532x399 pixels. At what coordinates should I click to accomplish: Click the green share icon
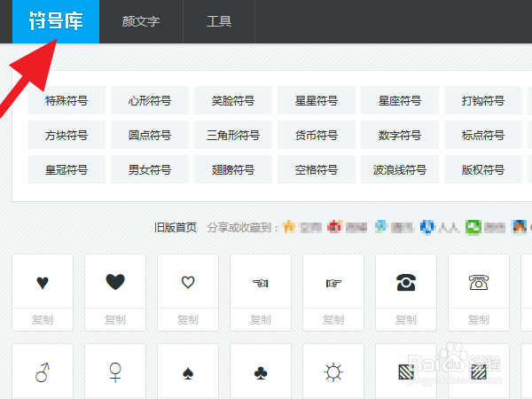[473, 227]
